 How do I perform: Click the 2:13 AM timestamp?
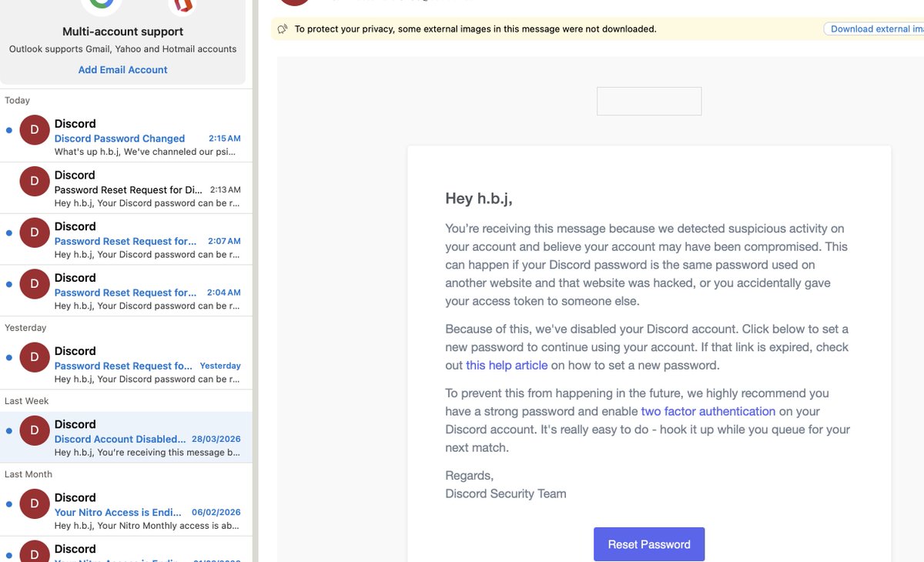coord(225,189)
